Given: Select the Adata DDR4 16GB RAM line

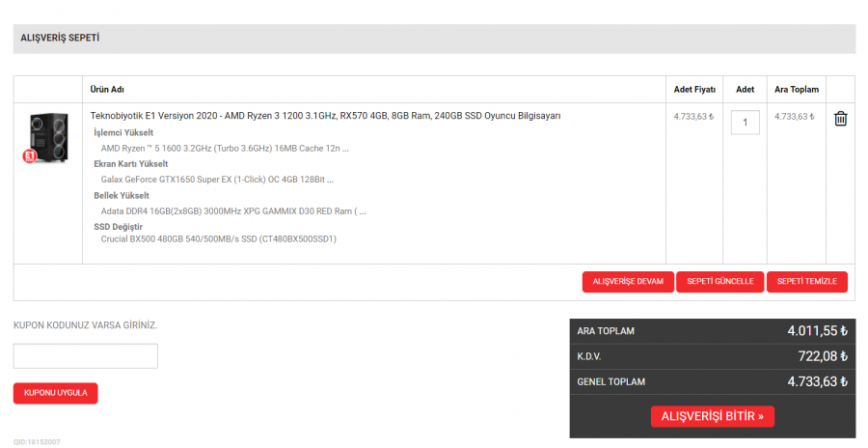Looking at the screenshot, I should pos(233,211).
